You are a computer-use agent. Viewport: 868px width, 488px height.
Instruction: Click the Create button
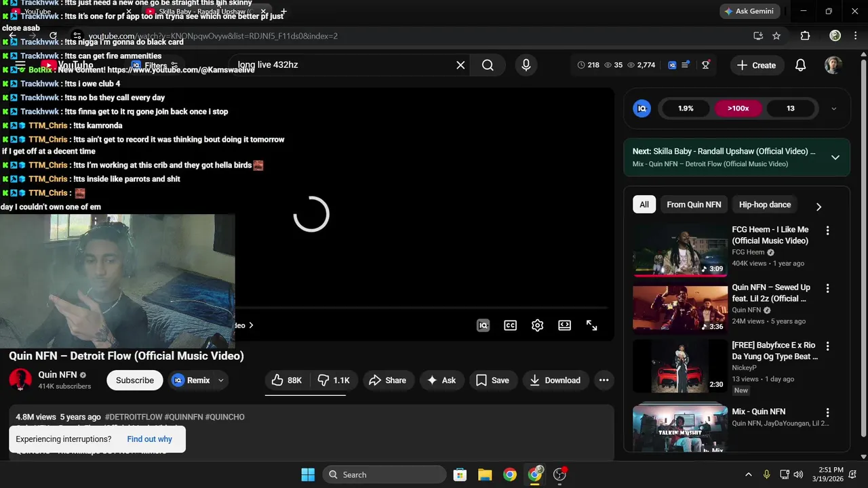[756, 65]
